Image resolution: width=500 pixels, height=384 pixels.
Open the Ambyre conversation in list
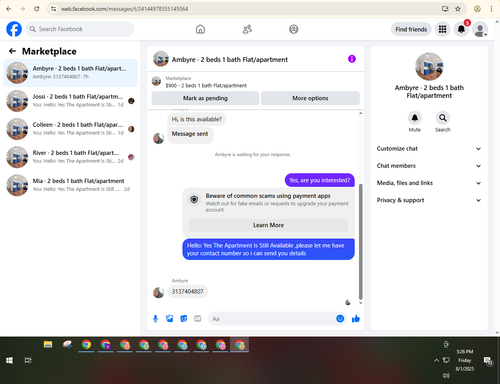coord(70,73)
